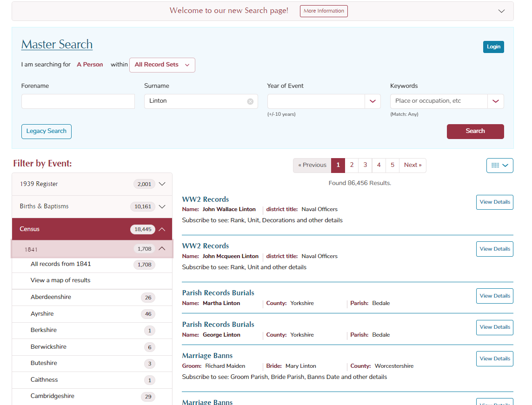532x405 pixels.
Task: Collapse the 1939 Register filter chevron
Action: 162,184
